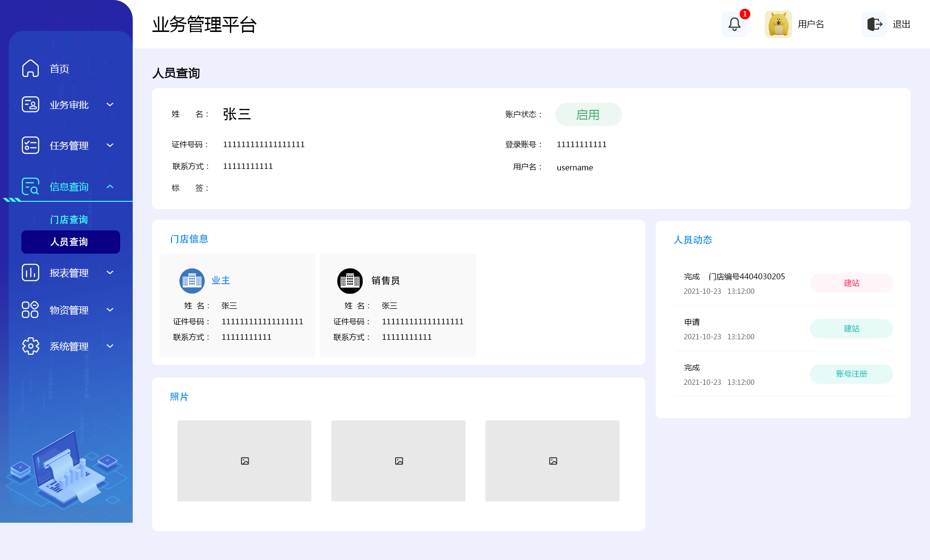The height and width of the screenshot is (560, 930).
Task: Select the 门店查询 submenu item
Action: [x=69, y=220]
